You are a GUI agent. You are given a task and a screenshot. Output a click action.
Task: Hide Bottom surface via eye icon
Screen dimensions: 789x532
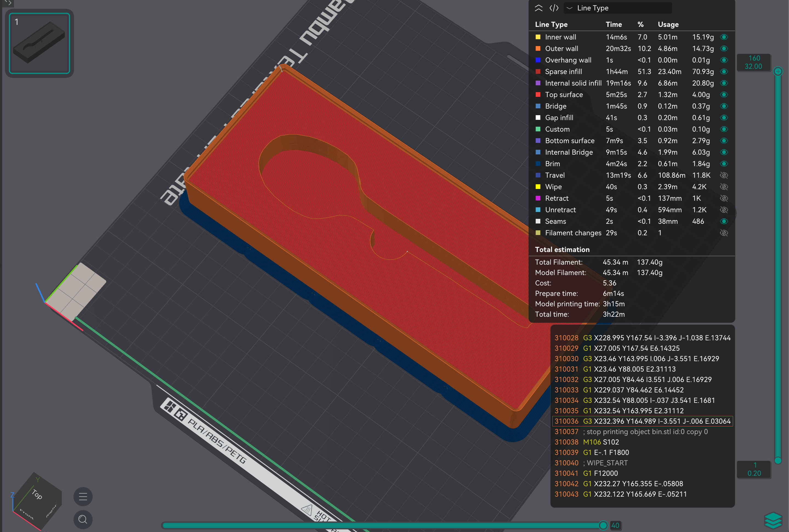[723, 141]
